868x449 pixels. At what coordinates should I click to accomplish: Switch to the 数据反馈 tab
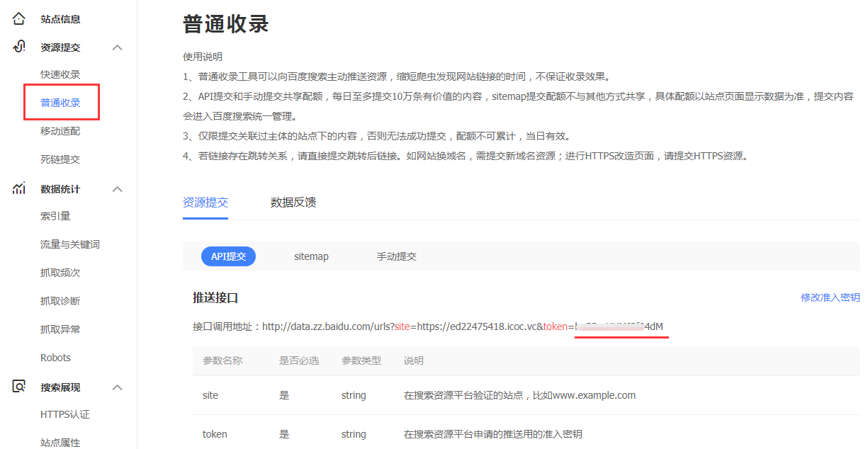coord(293,203)
